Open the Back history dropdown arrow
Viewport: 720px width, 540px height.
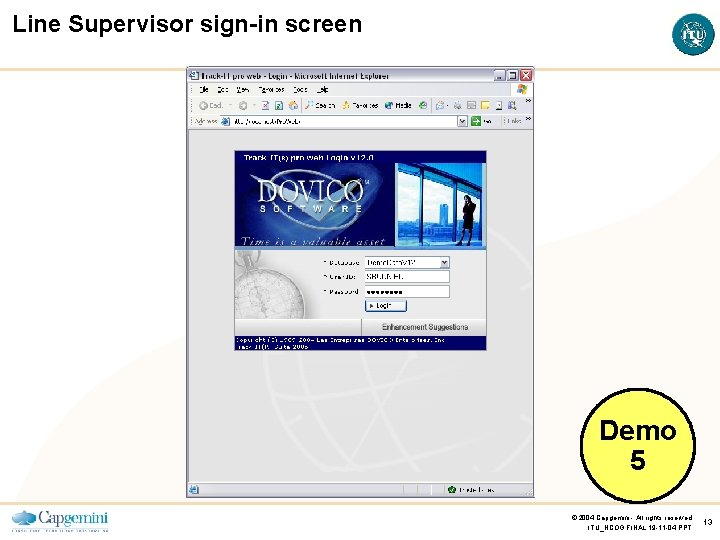pyautogui.click(x=230, y=106)
